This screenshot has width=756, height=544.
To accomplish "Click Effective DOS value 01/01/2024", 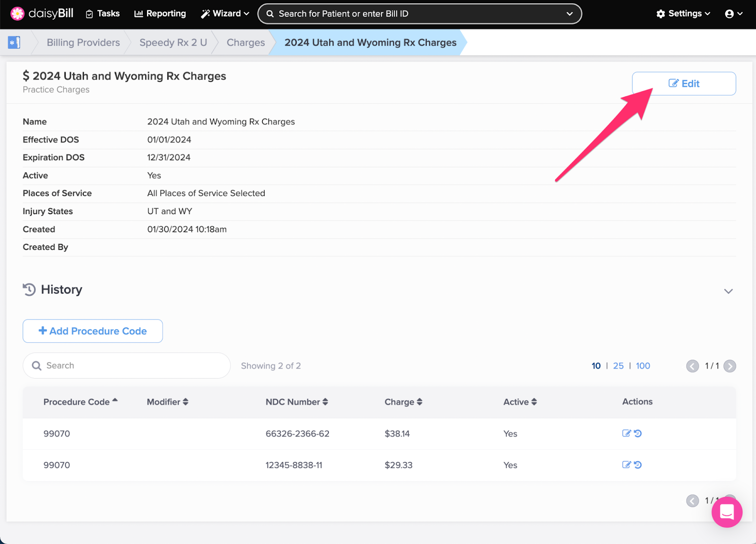I will [169, 139].
